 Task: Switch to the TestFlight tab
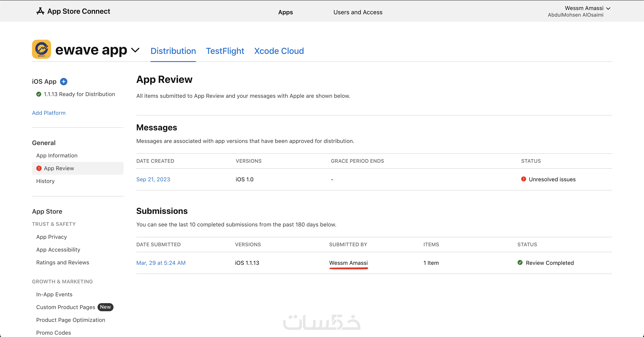225,51
